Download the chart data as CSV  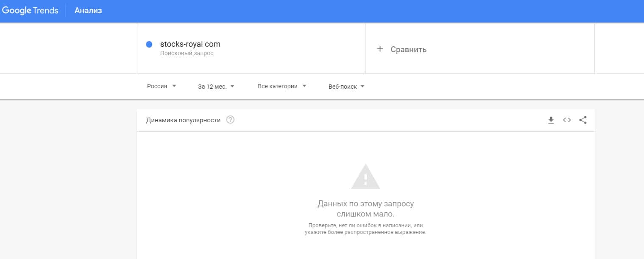(x=551, y=120)
